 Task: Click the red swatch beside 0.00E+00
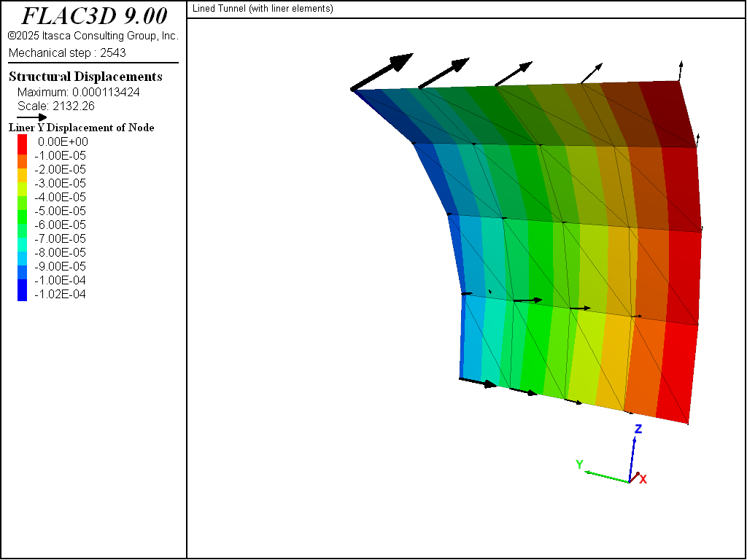click(23, 144)
